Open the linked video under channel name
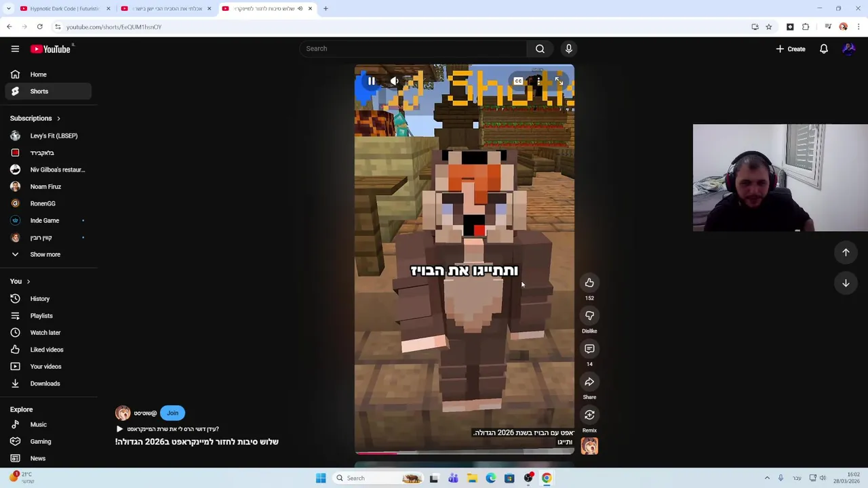The height and width of the screenshot is (488, 868). [x=167, y=429]
